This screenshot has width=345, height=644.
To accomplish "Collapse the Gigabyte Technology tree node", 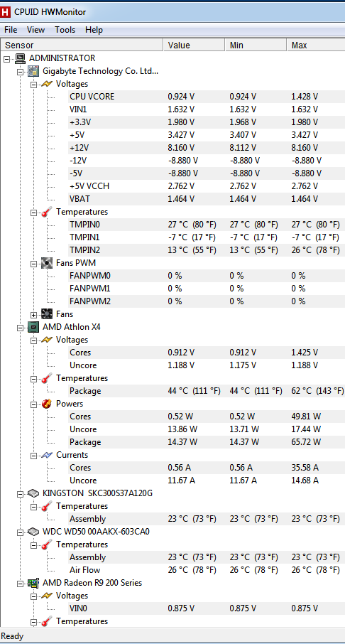I will [x=20, y=72].
